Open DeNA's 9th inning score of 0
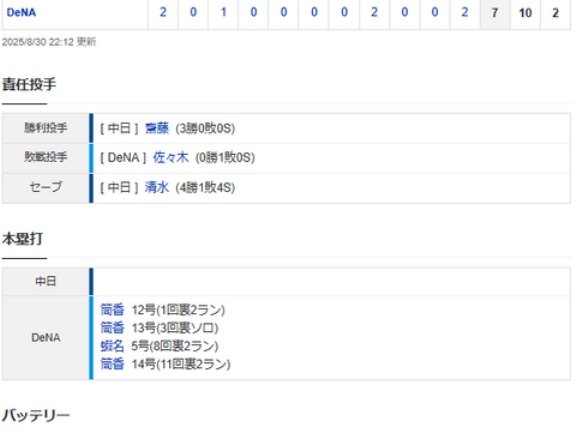Viewport: 576px width, 430px height. [404, 12]
